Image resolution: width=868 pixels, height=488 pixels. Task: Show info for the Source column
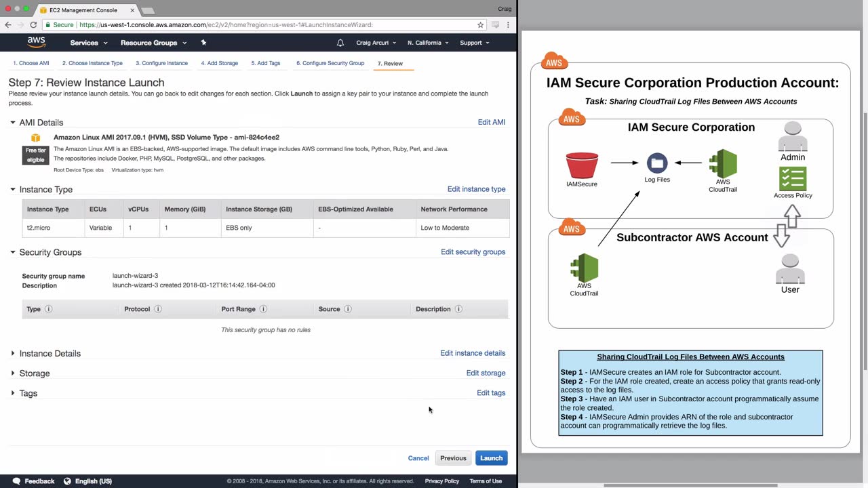348,309
